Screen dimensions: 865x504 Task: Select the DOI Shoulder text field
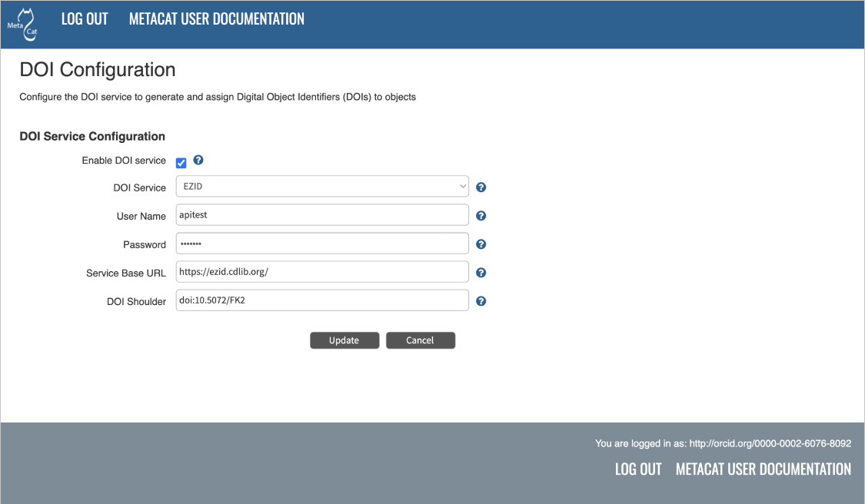click(x=322, y=300)
